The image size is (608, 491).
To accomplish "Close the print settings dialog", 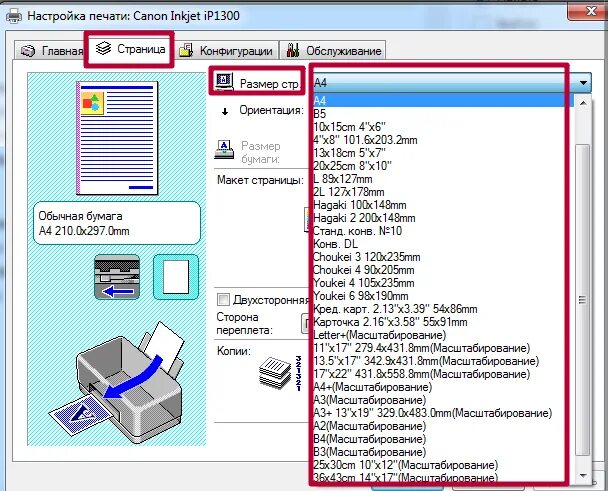I will [589, 11].
